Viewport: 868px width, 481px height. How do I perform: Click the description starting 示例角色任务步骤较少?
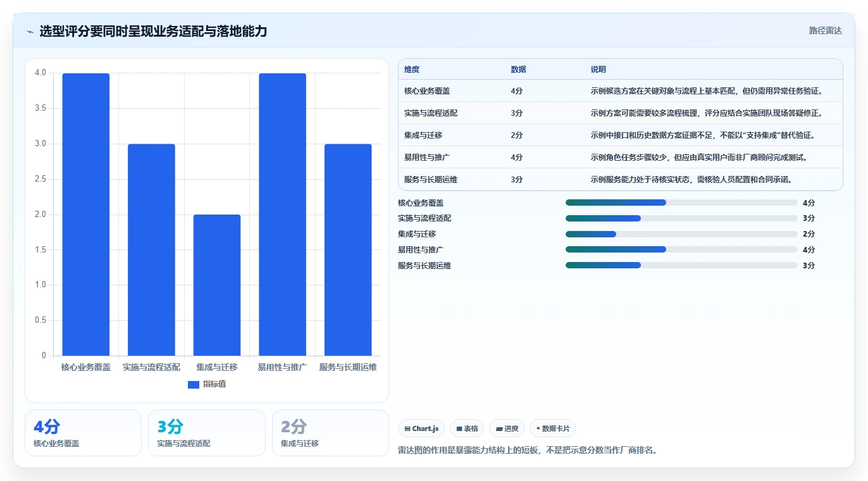pyautogui.click(x=699, y=158)
